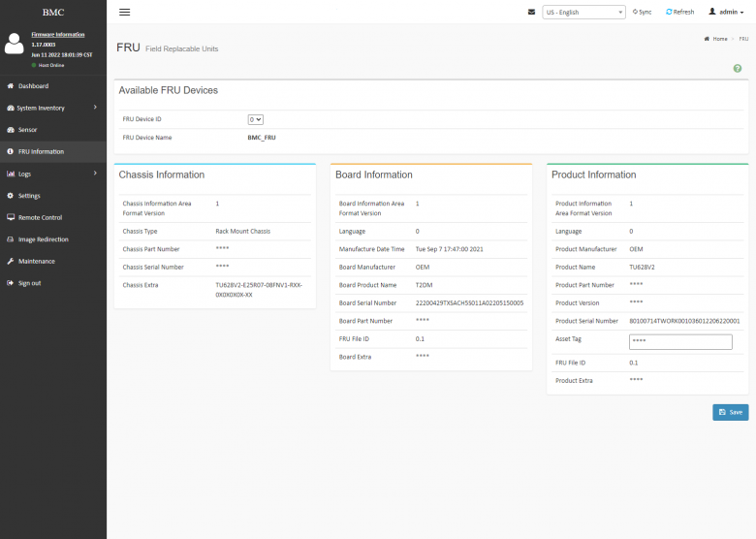This screenshot has width=756, height=539.
Task: Click the hamburger menu toggle icon
Action: click(124, 12)
